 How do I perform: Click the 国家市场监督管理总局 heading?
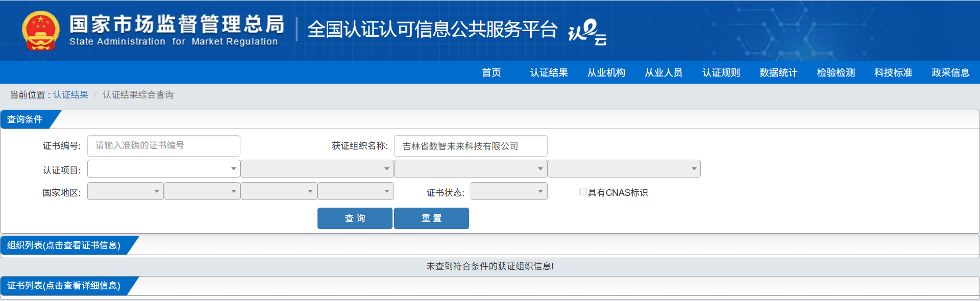tap(177, 24)
